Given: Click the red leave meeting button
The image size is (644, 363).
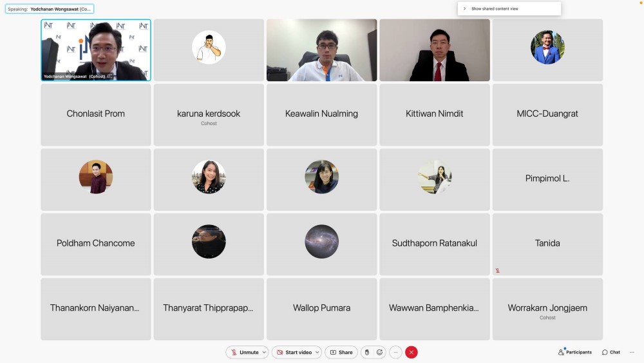Looking at the screenshot, I should coord(412,352).
